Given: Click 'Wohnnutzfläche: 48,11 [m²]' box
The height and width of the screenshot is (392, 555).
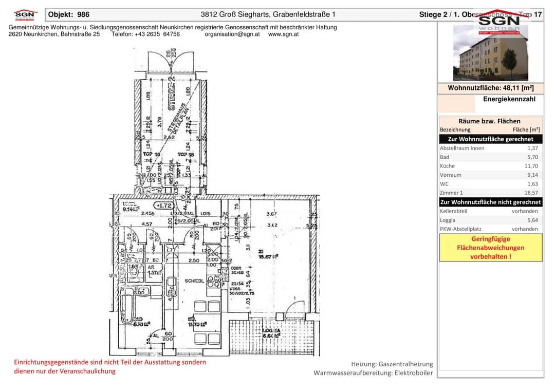Looking at the screenshot, I should coord(491,88).
